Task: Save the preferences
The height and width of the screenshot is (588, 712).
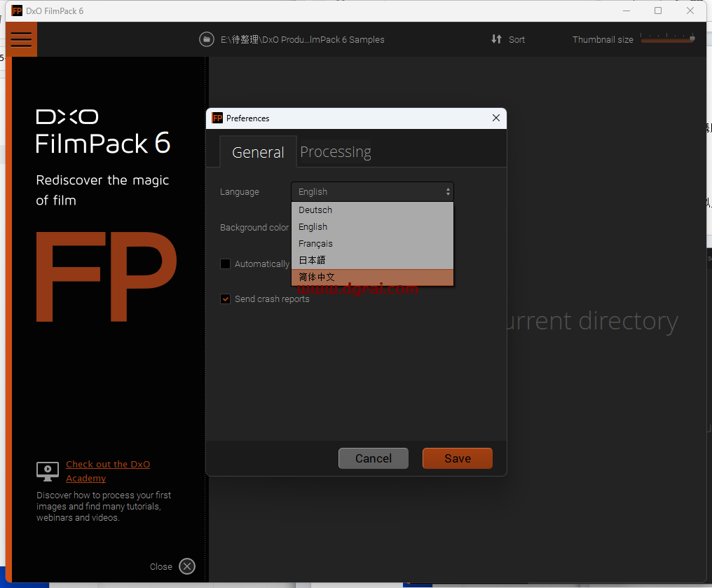Action: (x=457, y=458)
